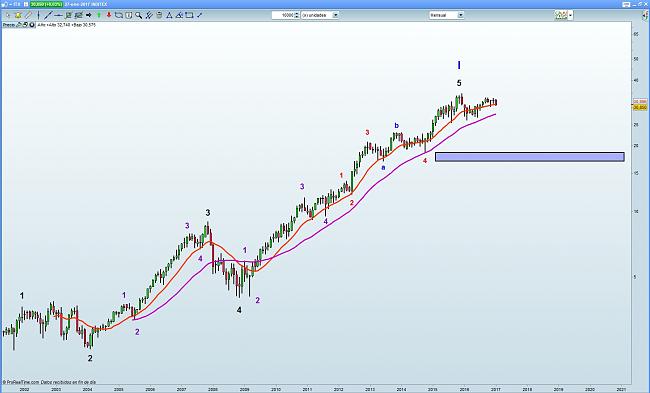This screenshot has width=650, height=393.
Task: Open the Mensual timeframe dropdown
Action: click(446, 15)
